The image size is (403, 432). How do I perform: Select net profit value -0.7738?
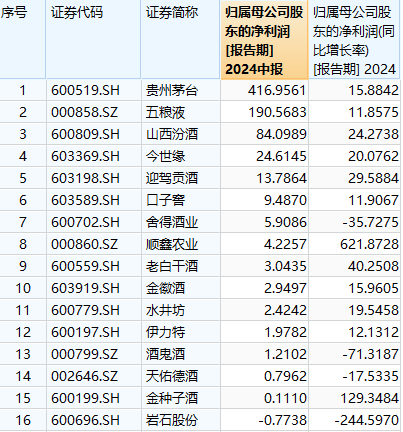283,420
